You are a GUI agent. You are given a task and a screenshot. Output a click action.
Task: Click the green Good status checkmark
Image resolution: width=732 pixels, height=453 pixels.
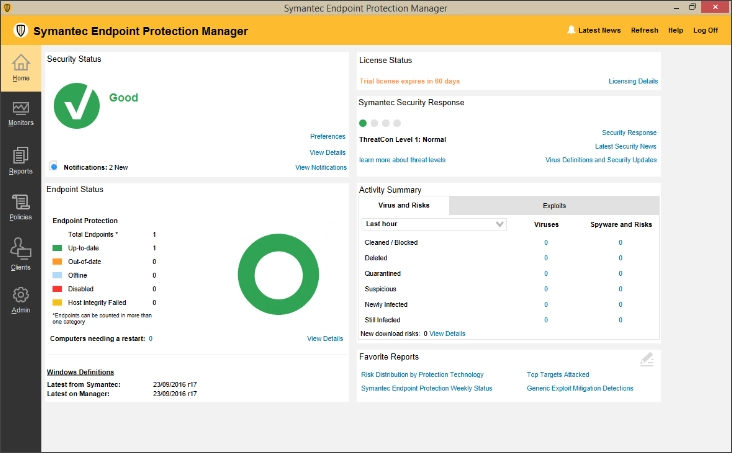(77, 106)
